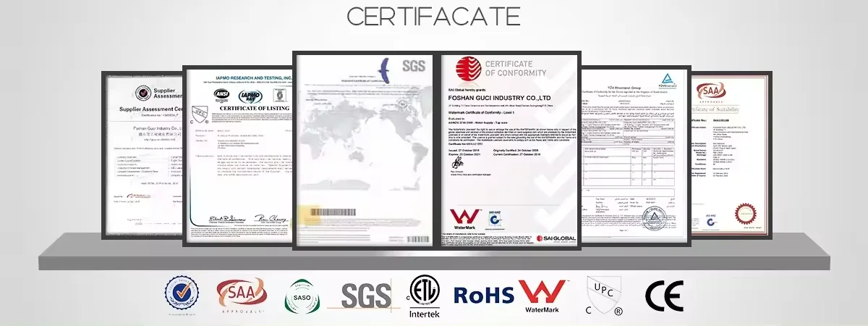Click the ANSI logo on the listing certificate

click(221, 95)
